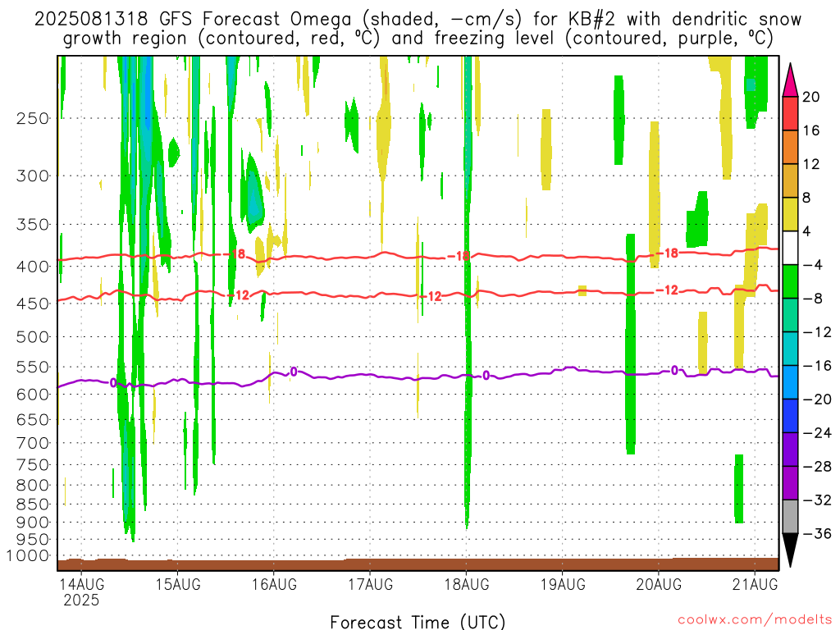Click the dark blue swatch between -20 and -24
840x630 pixels.
(790, 416)
